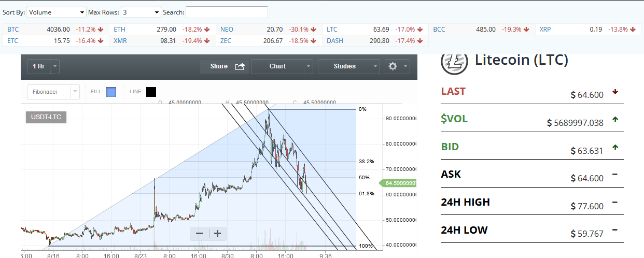Click BCC price 485.00
Image resolution: width=644 pixels, height=258 pixels.
[x=486, y=30]
